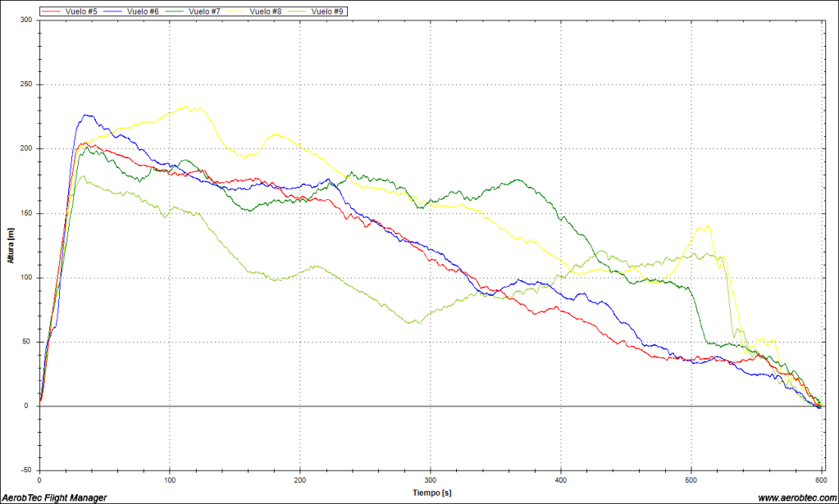This screenshot has height=504, width=839.
Task: Click the 600 tick on time axis
Action: click(x=821, y=480)
